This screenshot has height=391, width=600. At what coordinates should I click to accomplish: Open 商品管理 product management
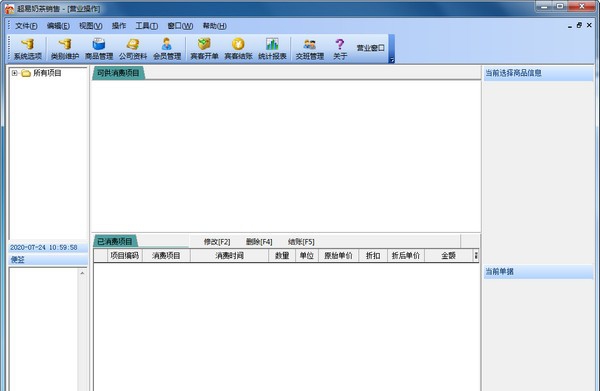(99, 49)
